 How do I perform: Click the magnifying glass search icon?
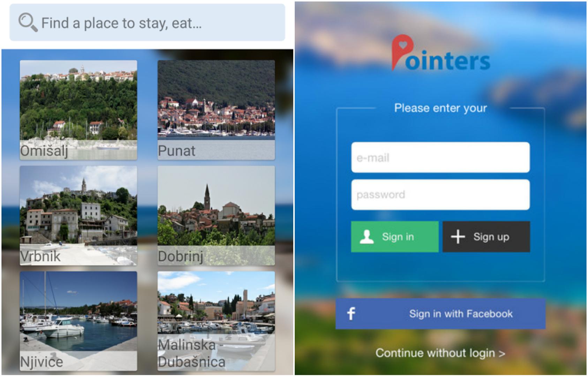pos(28,23)
